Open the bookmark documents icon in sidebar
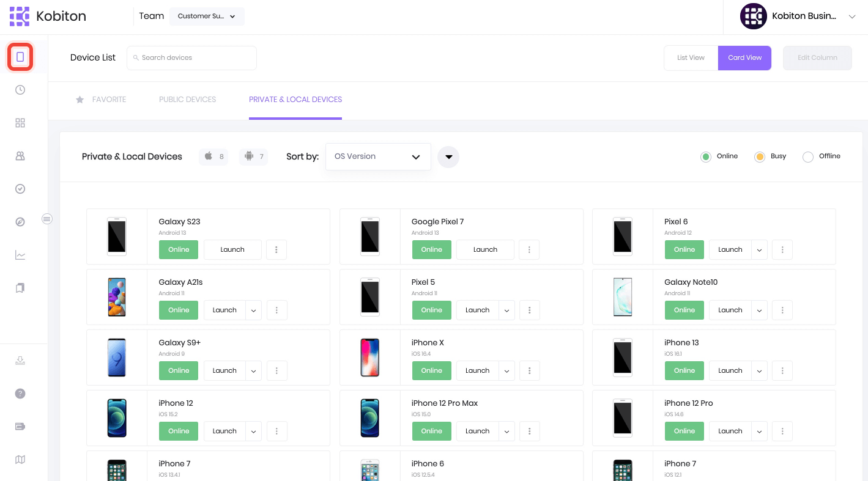This screenshot has height=481, width=868. click(20, 288)
